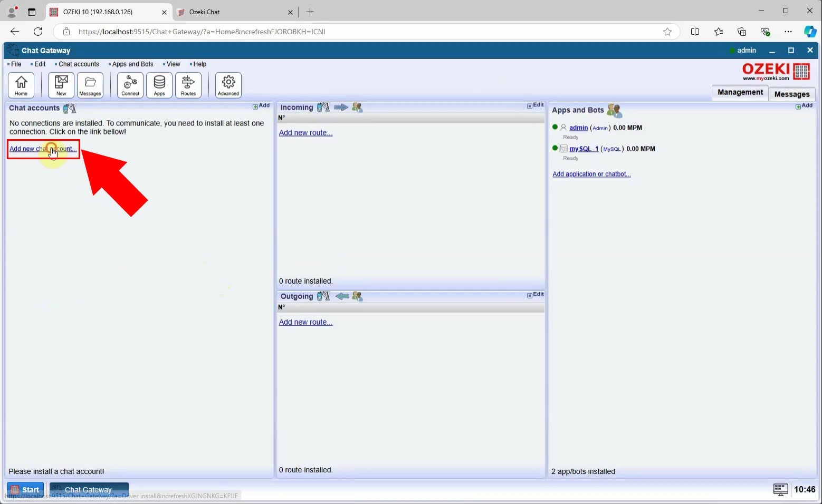Open browser split screen icon
This screenshot has width=822, height=504.
tap(695, 32)
